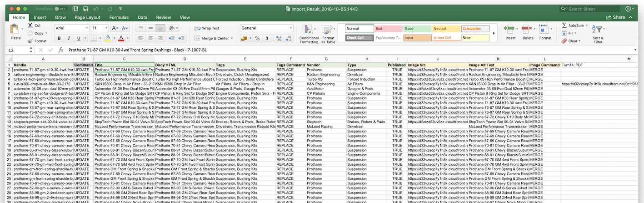Click the yellow Fill Color bucket

pyautogui.click(x=108, y=38)
